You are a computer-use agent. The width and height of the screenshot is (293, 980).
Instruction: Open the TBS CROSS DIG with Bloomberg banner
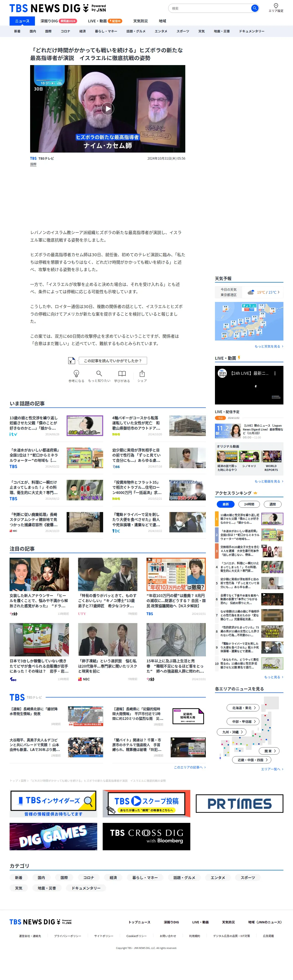[146, 837]
